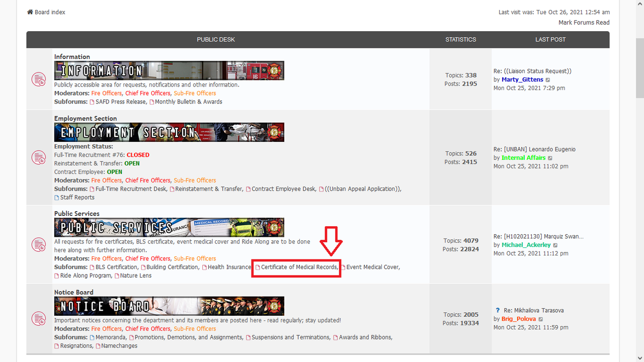
Task: Open SAFD Press Release subforum
Action: (121, 102)
